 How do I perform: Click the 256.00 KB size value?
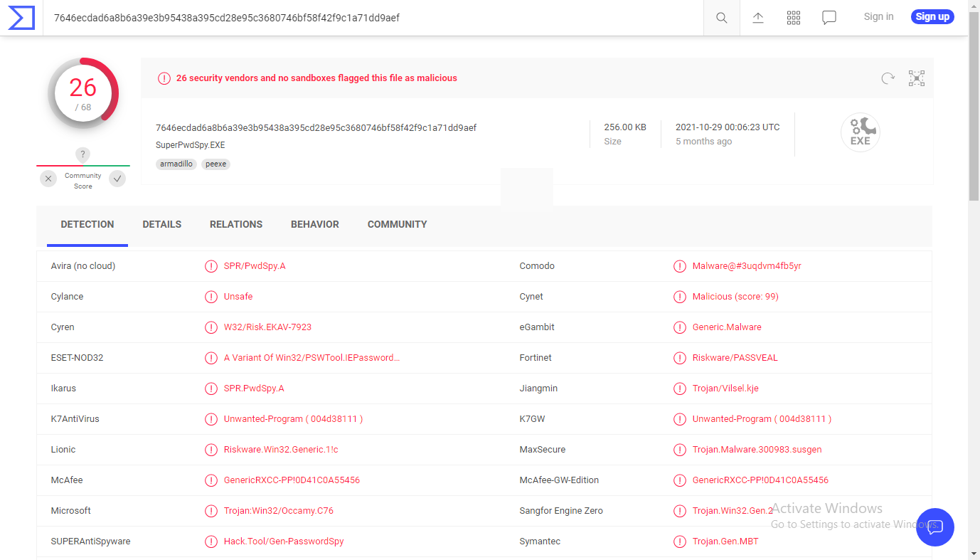point(625,127)
